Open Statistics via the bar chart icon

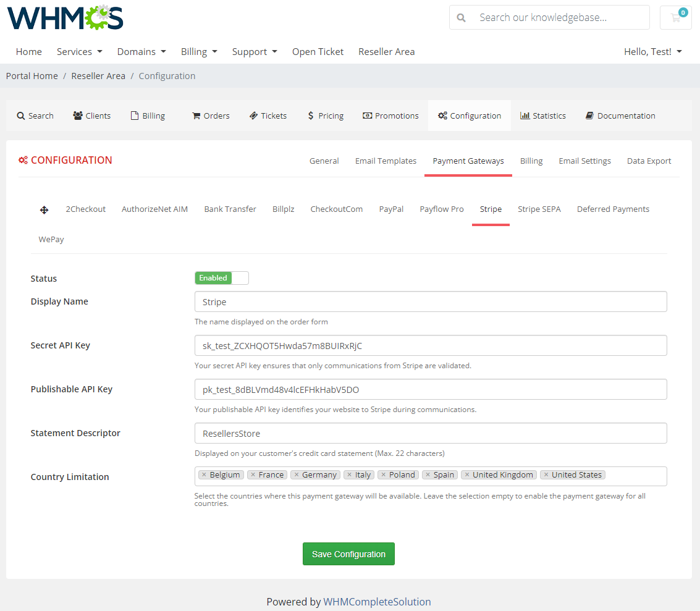(x=526, y=115)
